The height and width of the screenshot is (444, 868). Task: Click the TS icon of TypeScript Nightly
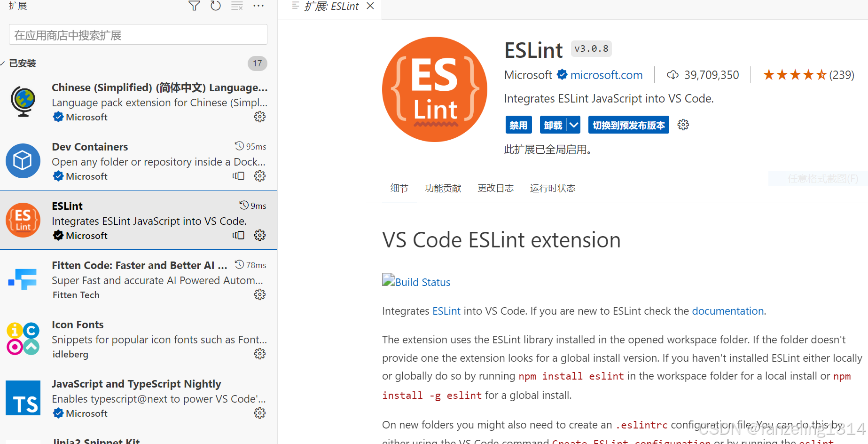coord(23,398)
